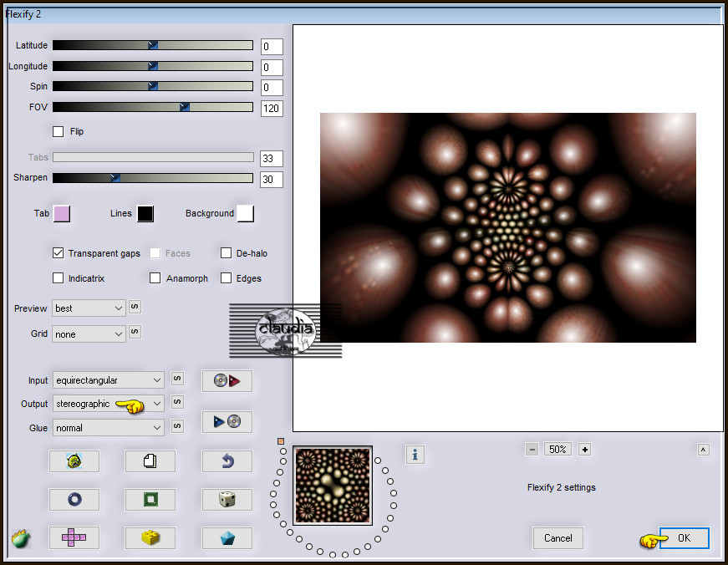The width and height of the screenshot is (728, 565).
Task: Click the dice randomize button
Action: [x=227, y=500]
